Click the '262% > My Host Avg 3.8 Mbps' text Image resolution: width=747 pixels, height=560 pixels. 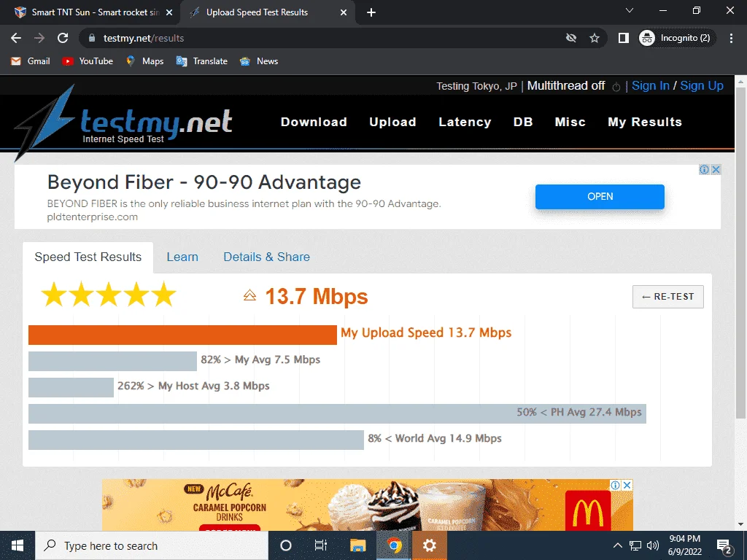pyautogui.click(x=193, y=386)
